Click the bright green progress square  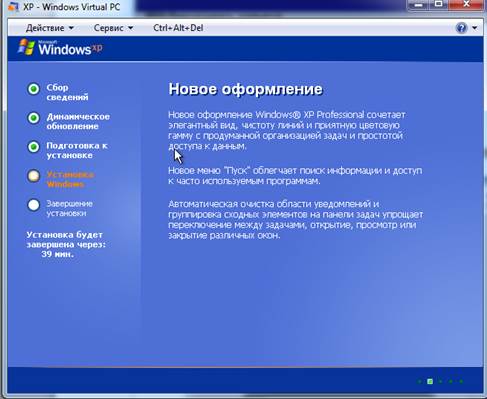tap(430, 381)
